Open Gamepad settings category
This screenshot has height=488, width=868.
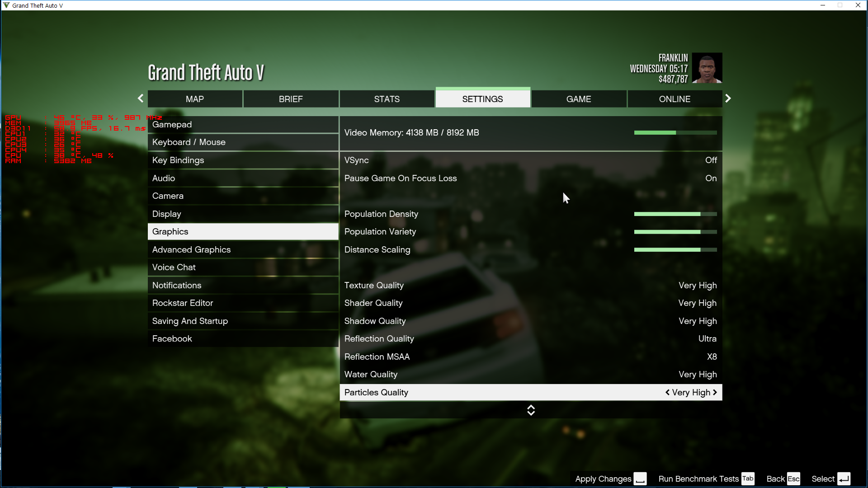pos(243,125)
